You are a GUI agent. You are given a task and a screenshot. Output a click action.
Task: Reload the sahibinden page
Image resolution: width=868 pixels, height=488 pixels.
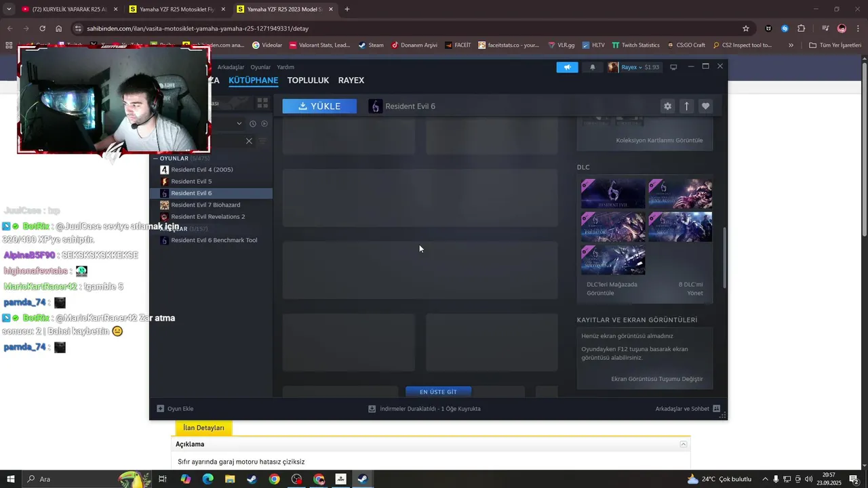pyautogui.click(x=42, y=28)
